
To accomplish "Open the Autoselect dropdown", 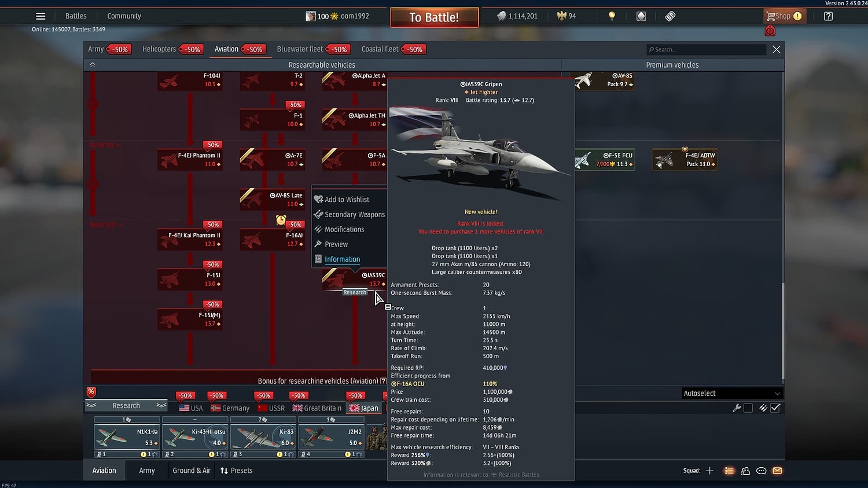I will click(731, 393).
